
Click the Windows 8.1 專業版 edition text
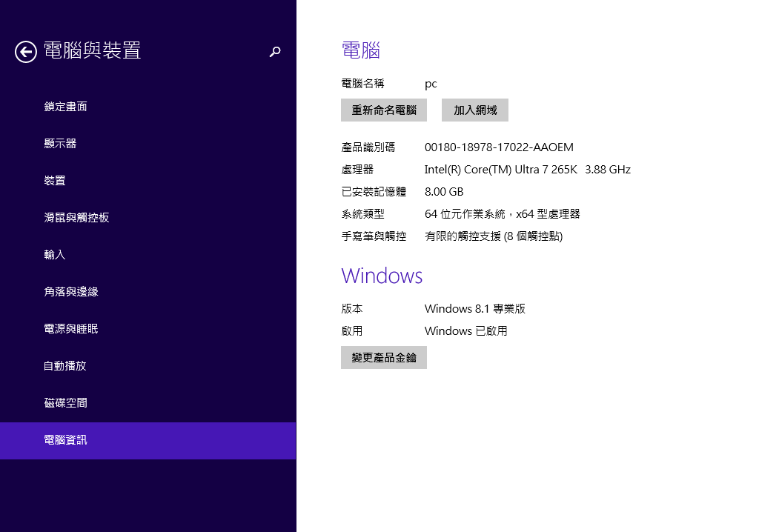point(475,309)
